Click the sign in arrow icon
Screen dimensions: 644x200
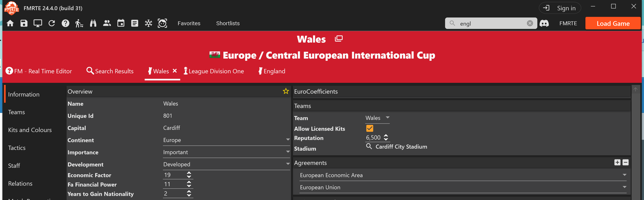546,8
